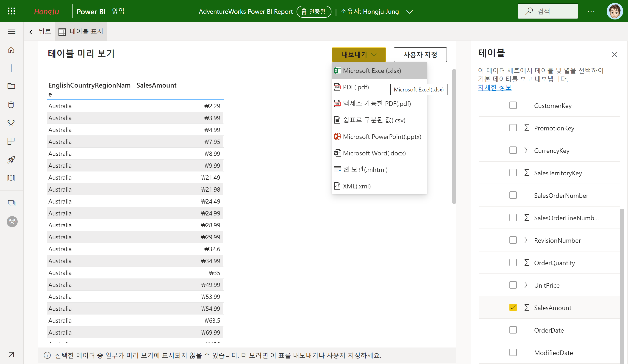Viewport: 628px width, 364px height.
Task: Click the table preview vertical scrollbar
Action: pyautogui.click(x=454, y=136)
